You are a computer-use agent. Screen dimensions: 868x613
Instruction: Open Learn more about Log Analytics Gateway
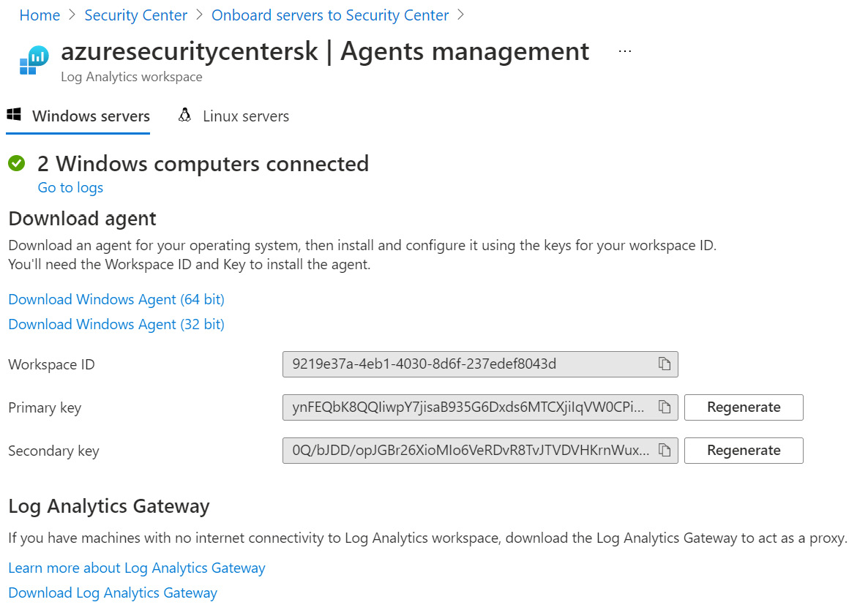coord(137,568)
